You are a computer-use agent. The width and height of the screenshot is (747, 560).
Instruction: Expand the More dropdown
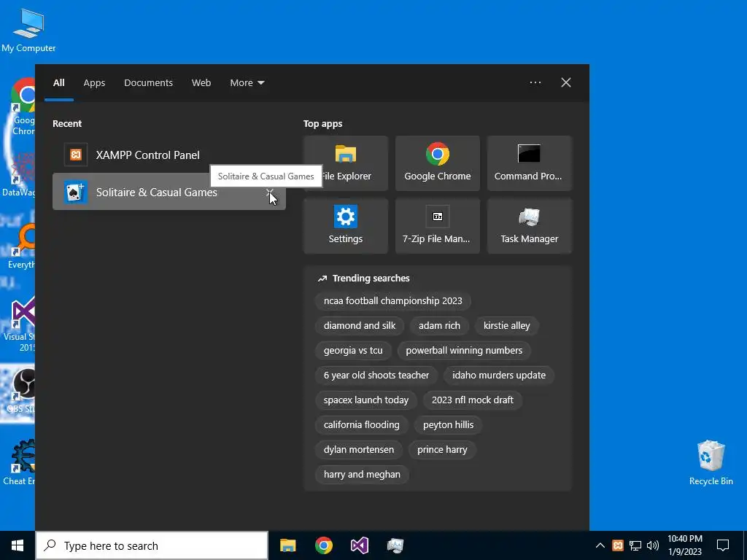pyautogui.click(x=247, y=83)
